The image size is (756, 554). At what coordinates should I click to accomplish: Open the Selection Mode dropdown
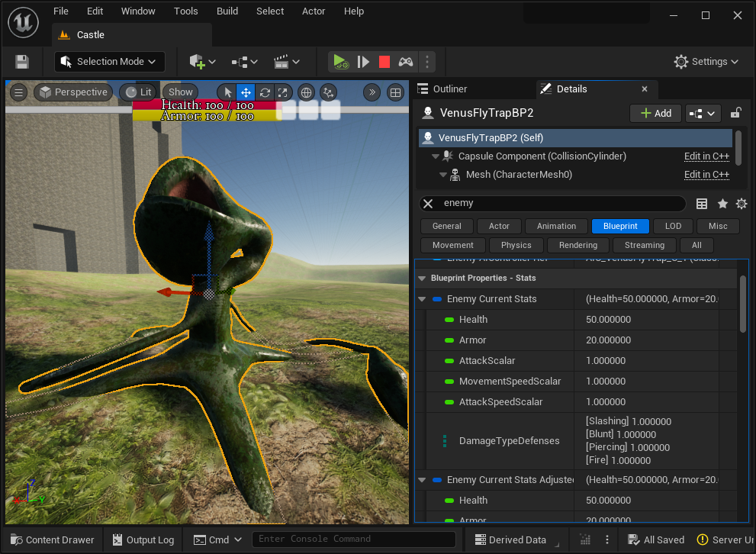point(109,62)
